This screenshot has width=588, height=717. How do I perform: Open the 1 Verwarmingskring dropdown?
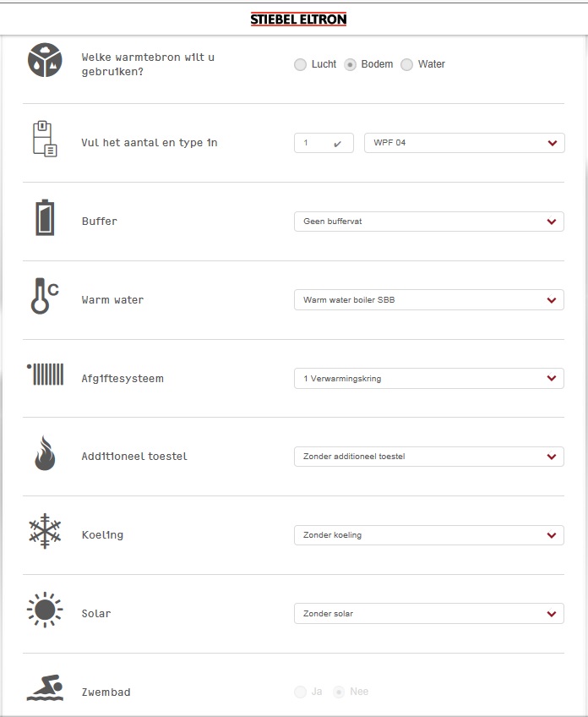pos(428,379)
